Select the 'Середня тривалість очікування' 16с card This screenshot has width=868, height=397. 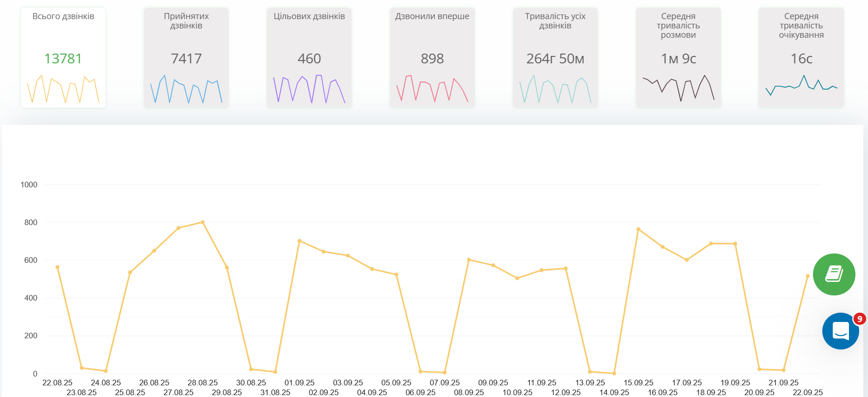tap(801, 58)
